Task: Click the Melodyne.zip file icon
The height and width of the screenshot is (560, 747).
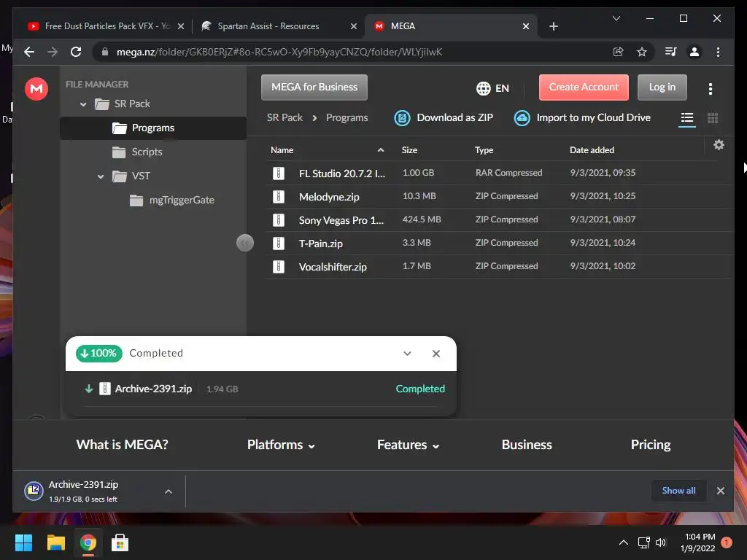Action: pyautogui.click(x=279, y=197)
